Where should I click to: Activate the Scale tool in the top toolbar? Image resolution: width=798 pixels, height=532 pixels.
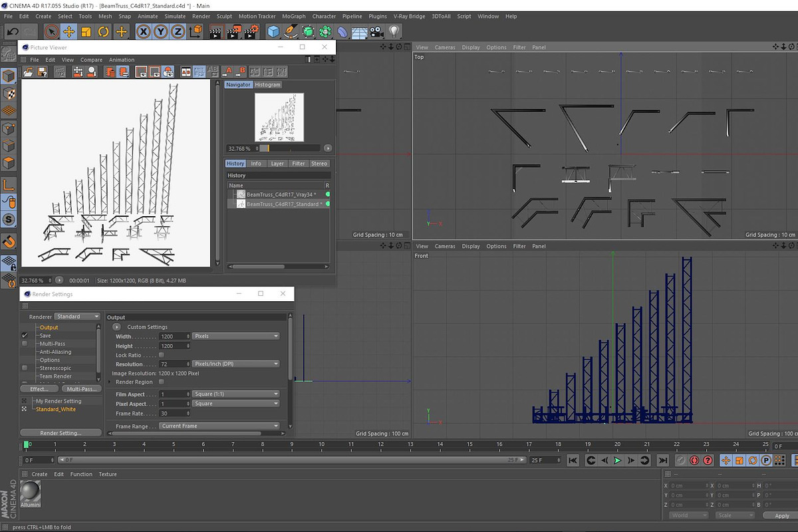86,31
